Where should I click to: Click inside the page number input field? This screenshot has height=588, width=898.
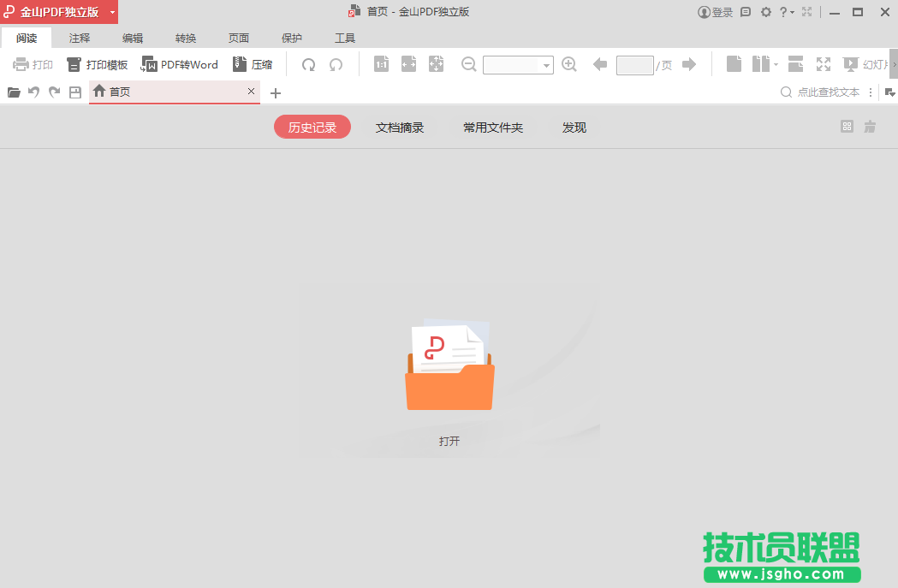635,64
